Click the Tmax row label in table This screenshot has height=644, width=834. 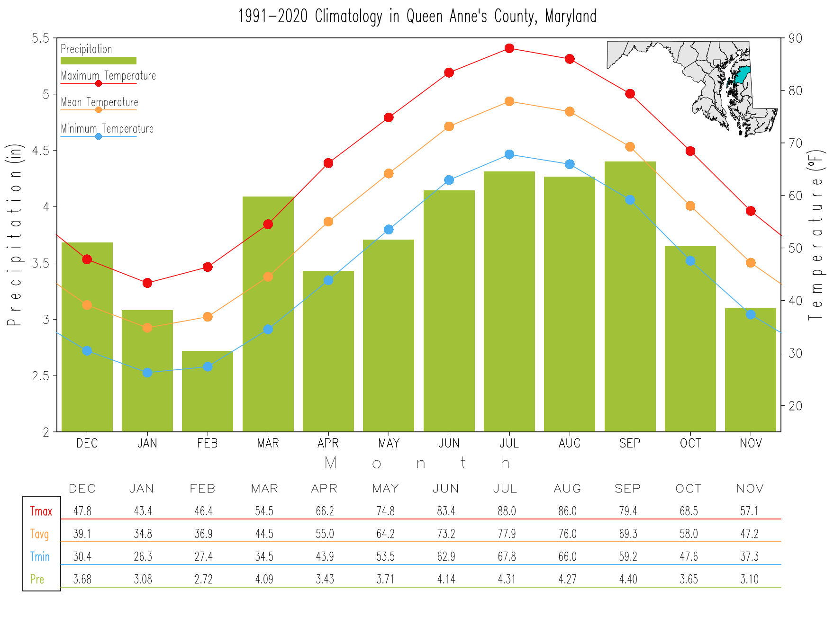coord(41,511)
